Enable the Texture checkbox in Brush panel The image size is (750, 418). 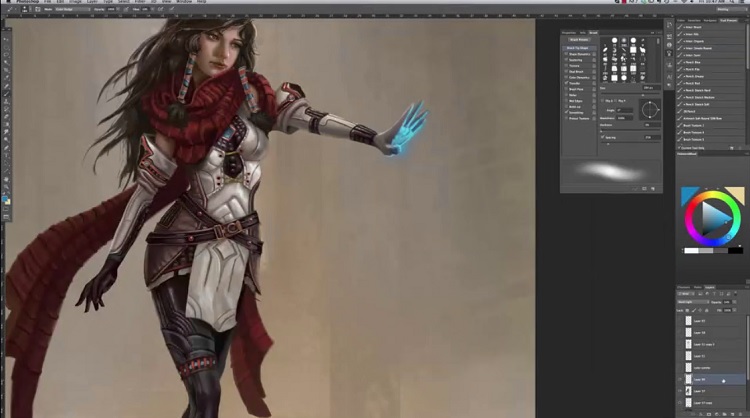[x=566, y=66]
